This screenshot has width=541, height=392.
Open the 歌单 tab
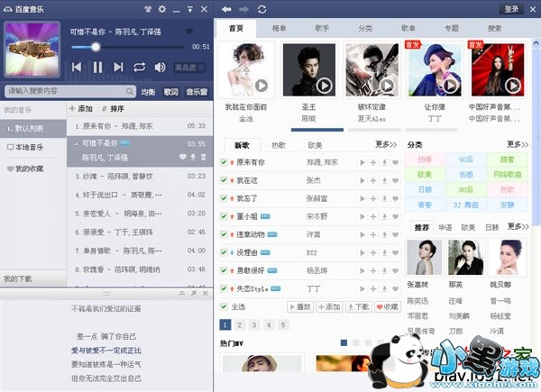(x=408, y=28)
